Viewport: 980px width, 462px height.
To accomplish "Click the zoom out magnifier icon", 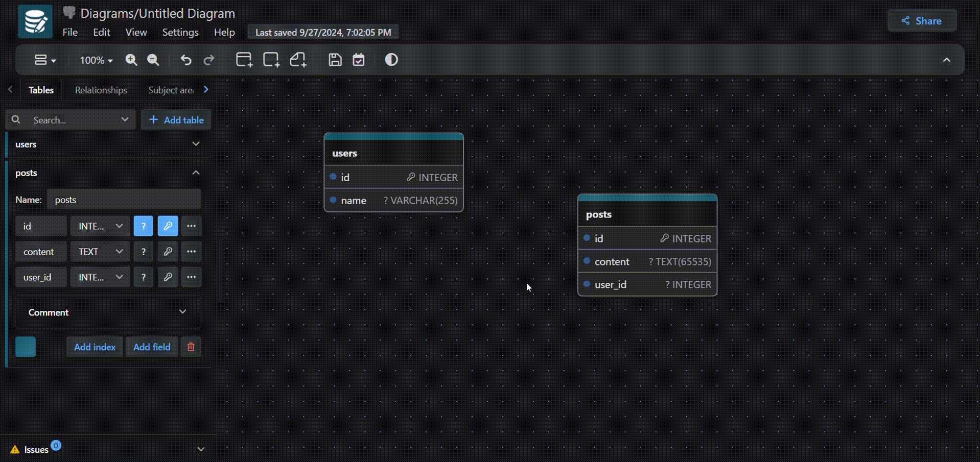I will pyautogui.click(x=153, y=60).
